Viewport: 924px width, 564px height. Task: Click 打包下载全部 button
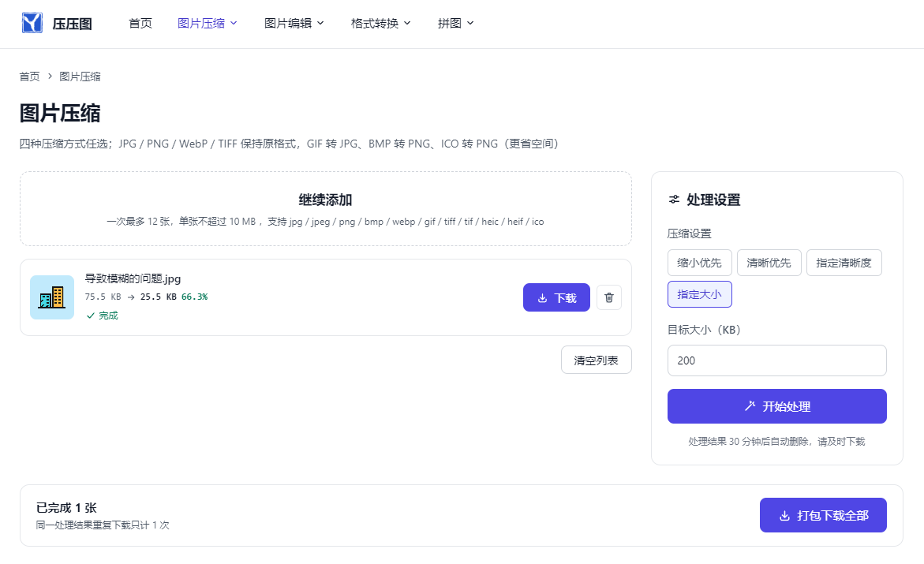[x=823, y=515]
